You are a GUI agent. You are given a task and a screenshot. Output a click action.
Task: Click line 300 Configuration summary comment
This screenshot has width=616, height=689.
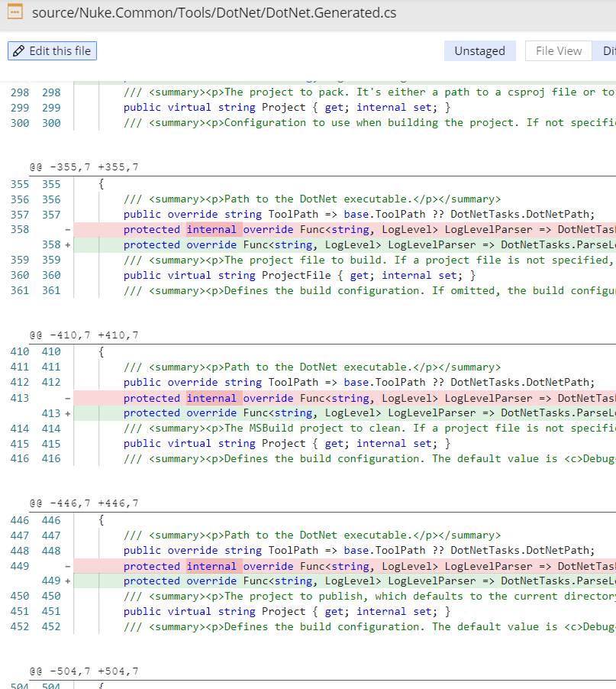pyautogui.click(x=369, y=123)
